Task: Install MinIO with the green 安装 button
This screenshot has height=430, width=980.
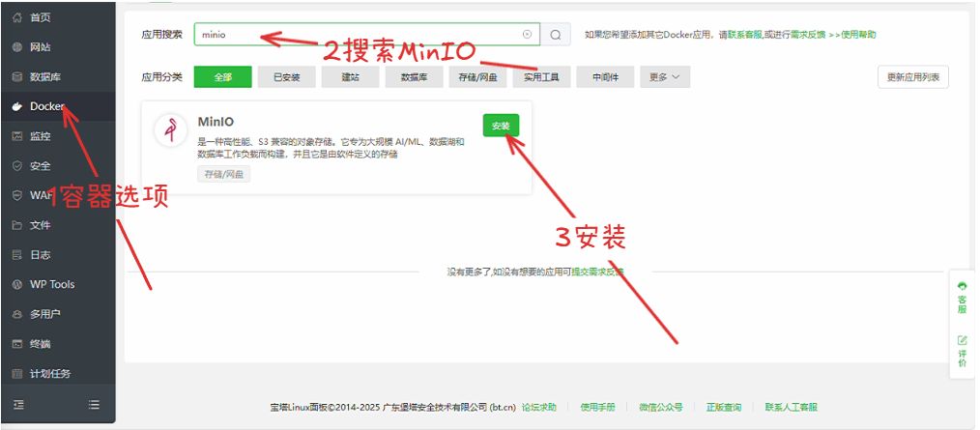Action: tap(501, 126)
